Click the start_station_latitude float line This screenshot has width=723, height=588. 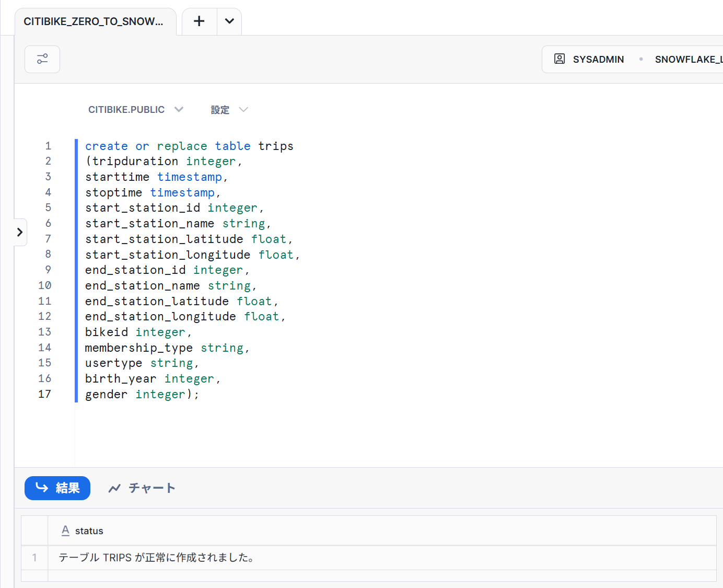[189, 239]
